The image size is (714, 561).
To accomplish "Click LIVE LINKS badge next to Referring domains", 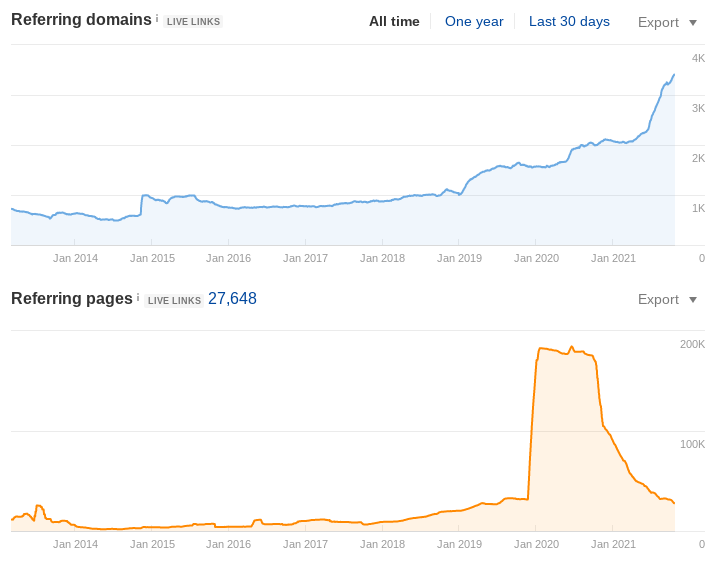I will pyautogui.click(x=193, y=21).
